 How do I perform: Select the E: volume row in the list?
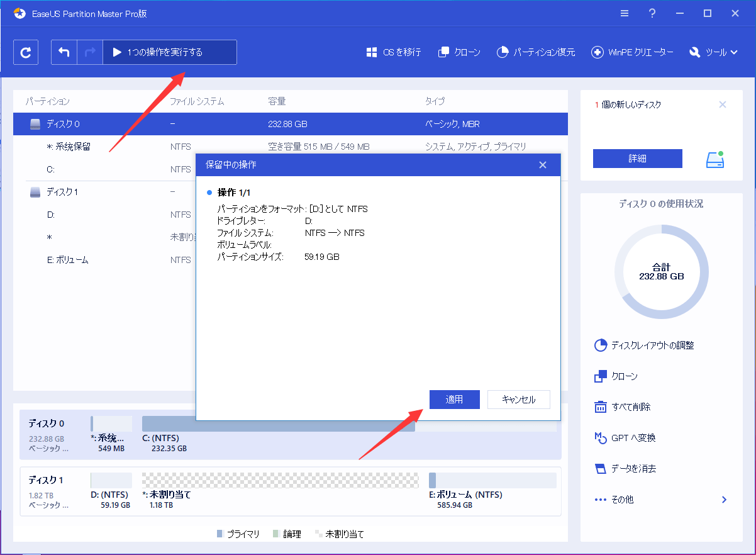click(x=104, y=260)
